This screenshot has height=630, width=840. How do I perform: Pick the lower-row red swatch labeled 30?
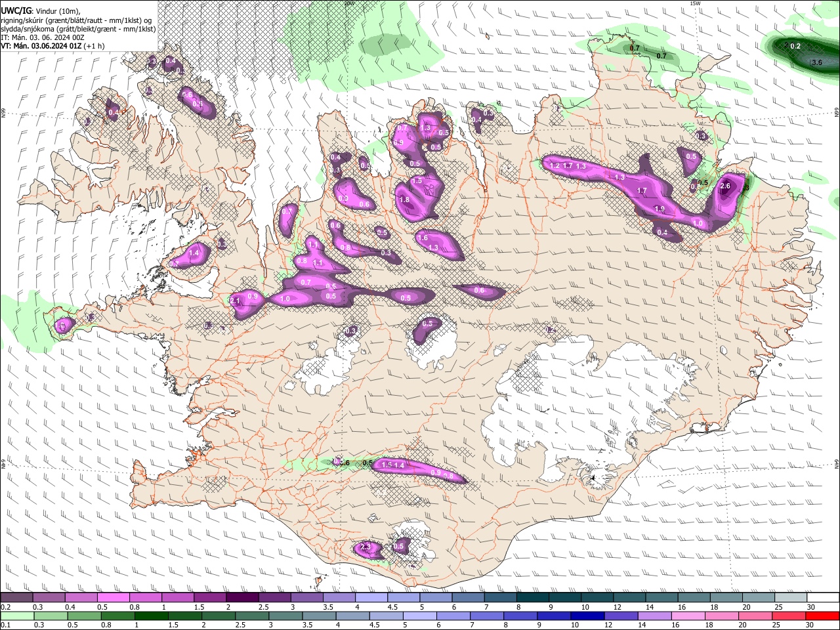(822, 616)
